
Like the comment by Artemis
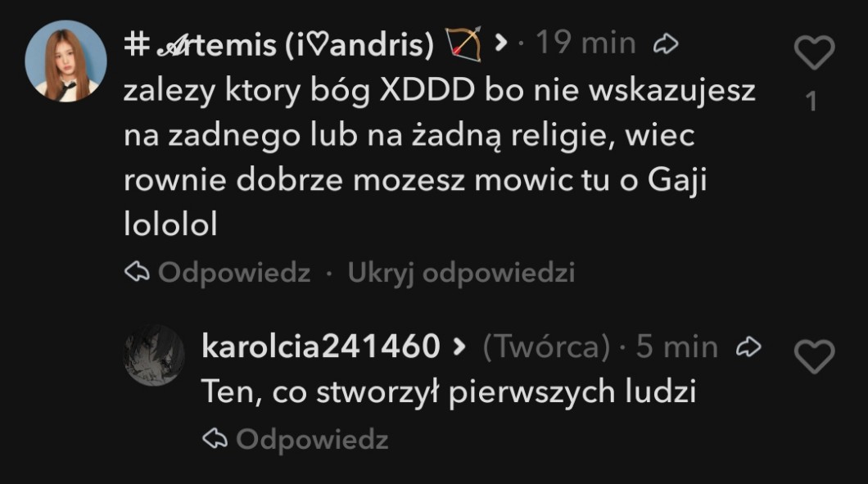pyautogui.click(x=814, y=52)
